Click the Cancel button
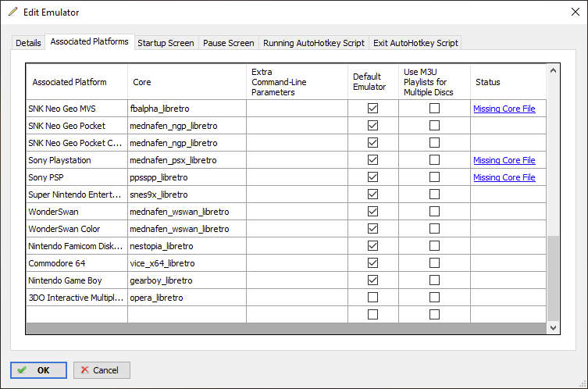This screenshot has height=389, width=588. point(102,370)
